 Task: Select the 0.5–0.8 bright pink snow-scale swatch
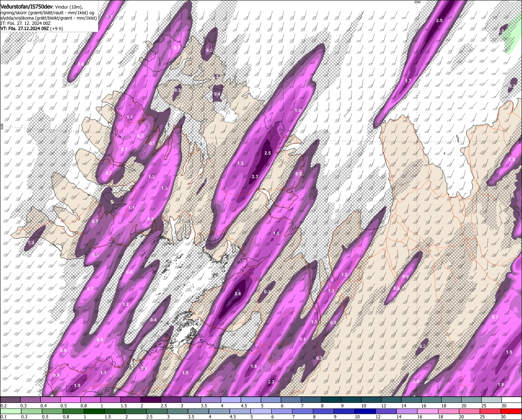70,400
